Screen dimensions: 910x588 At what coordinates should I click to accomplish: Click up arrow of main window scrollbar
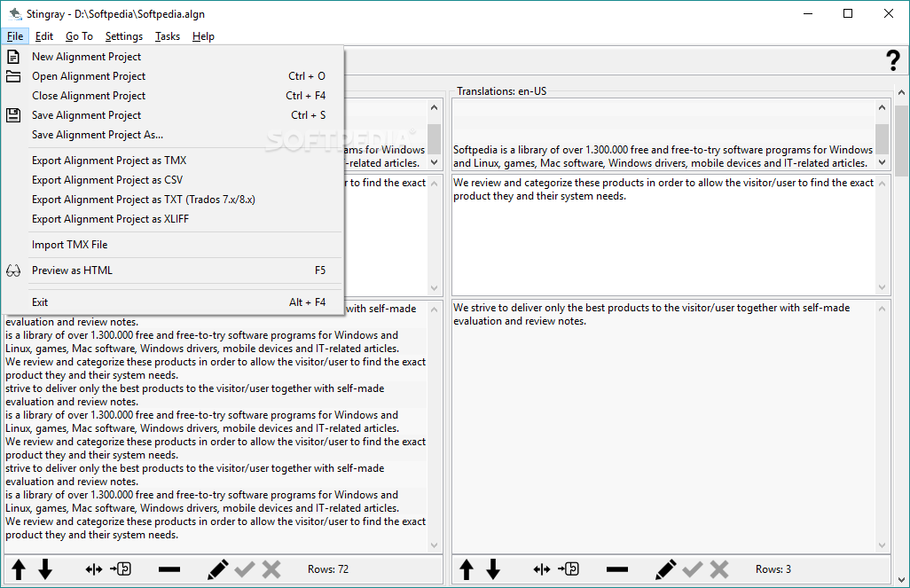[901, 91]
